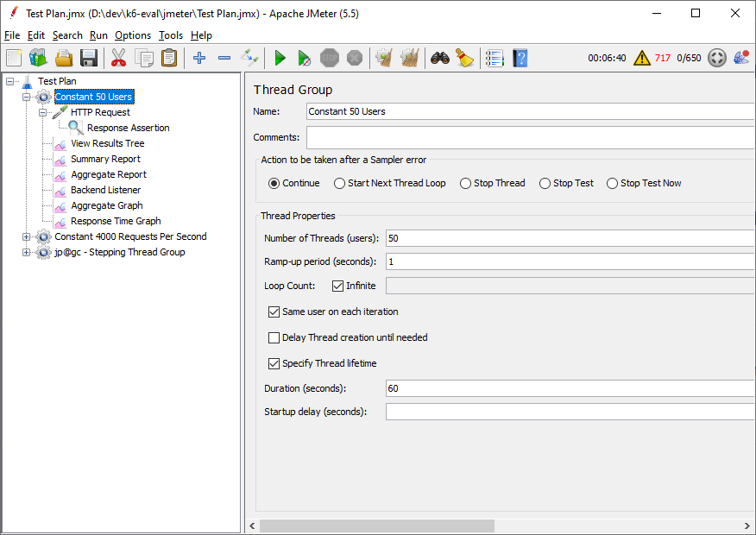This screenshot has width=756, height=535.
Task: Enable Delay Thread creation until needed
Action: [274, 338]
